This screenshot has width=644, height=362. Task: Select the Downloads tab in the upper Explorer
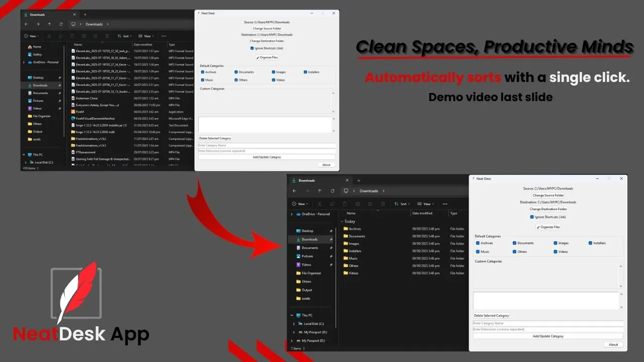pyautogui.click(x=49, y=15)
